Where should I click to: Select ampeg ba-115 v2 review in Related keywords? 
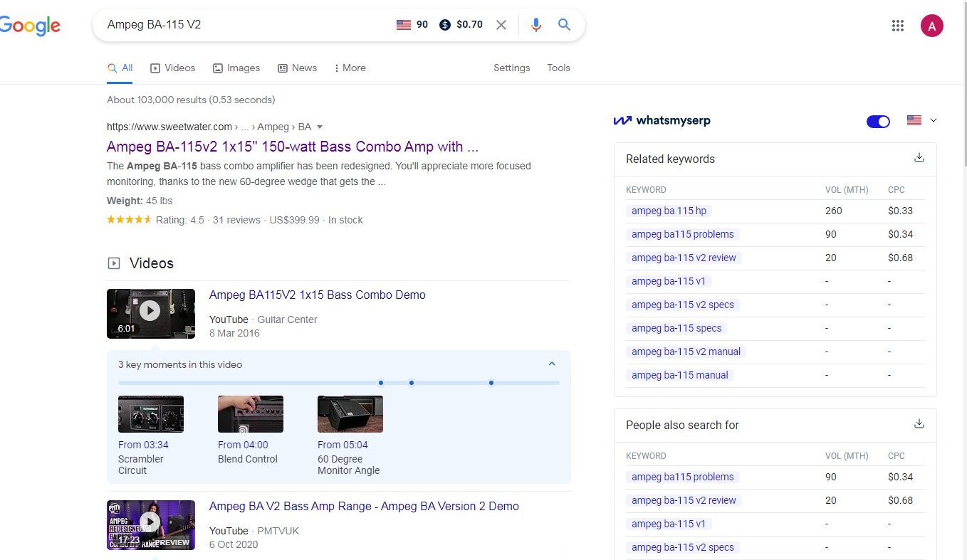point(684,258)
